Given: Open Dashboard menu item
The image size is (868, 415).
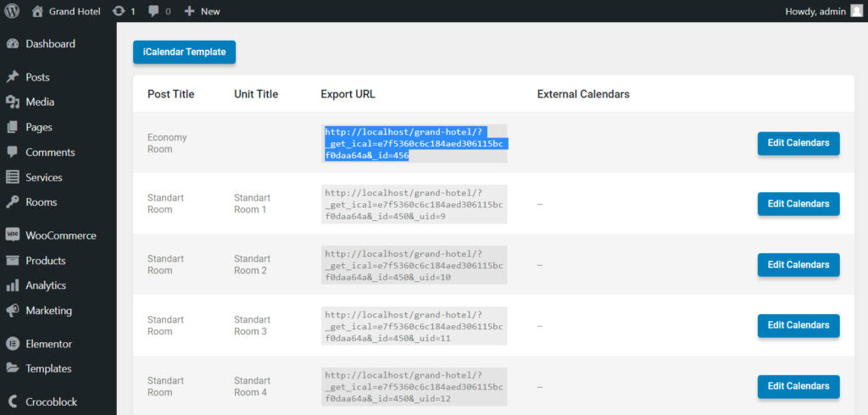Looking at the screenshot, I should (50, 44).
